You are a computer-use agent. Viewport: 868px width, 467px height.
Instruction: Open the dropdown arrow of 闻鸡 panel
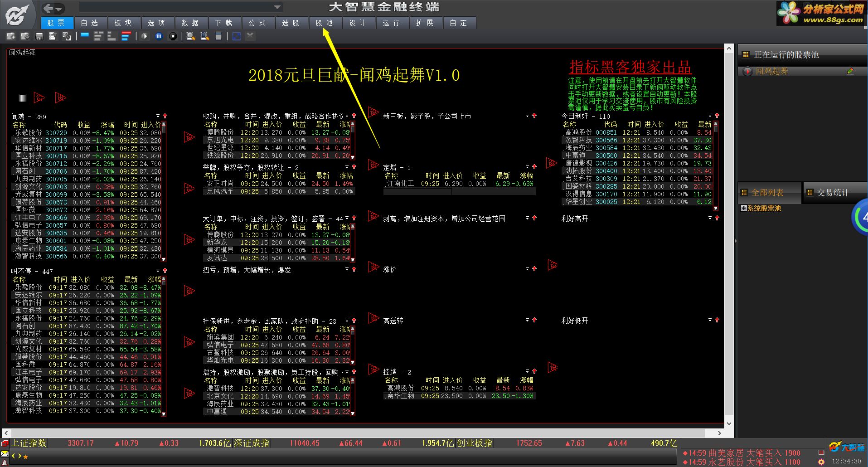pos(158,116)
